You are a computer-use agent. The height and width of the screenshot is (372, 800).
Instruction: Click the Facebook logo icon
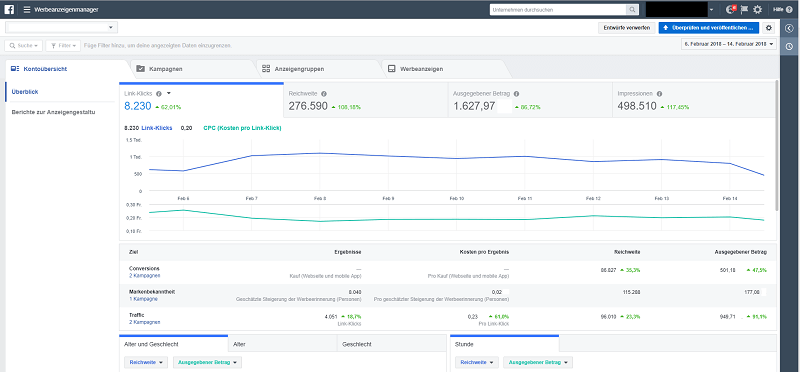pyautogui.click(x=9, y=9)
